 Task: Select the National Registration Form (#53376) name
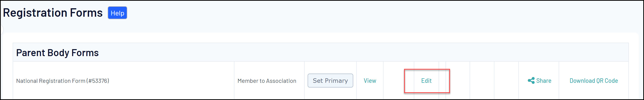coord(63,81)
